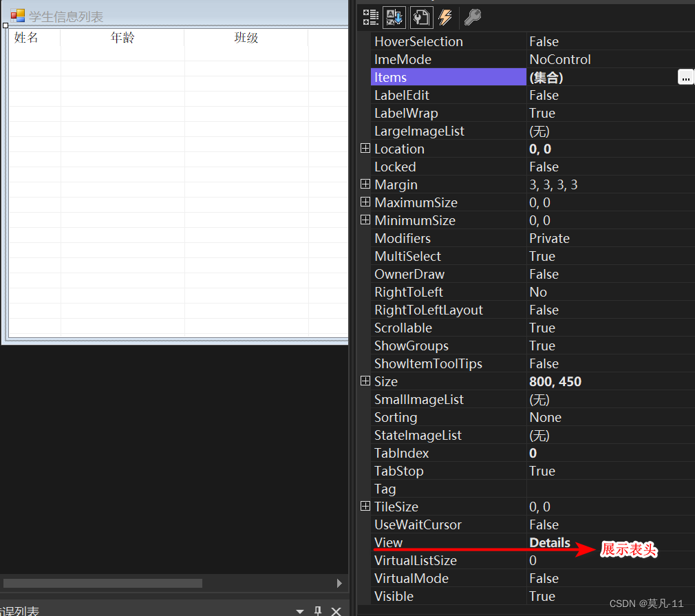695x616 pixels.
Task: Expand the TileSize property node
Action: (x=365, y=507)
